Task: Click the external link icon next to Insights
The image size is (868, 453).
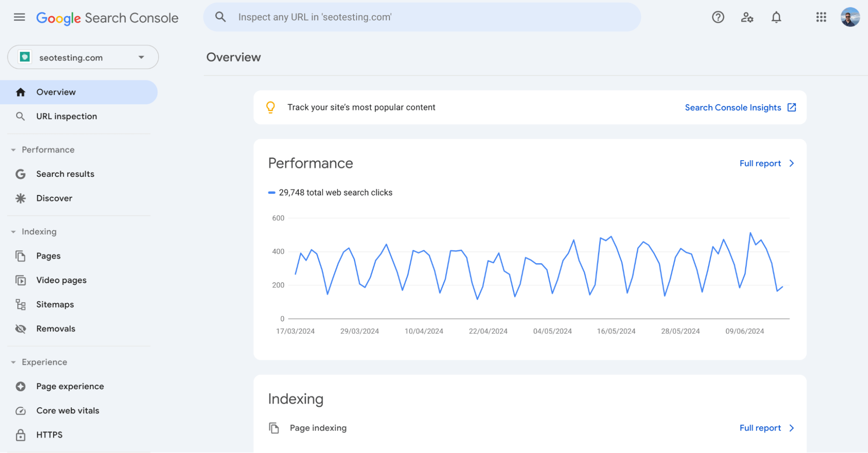Action: click(x=792, y=107)
